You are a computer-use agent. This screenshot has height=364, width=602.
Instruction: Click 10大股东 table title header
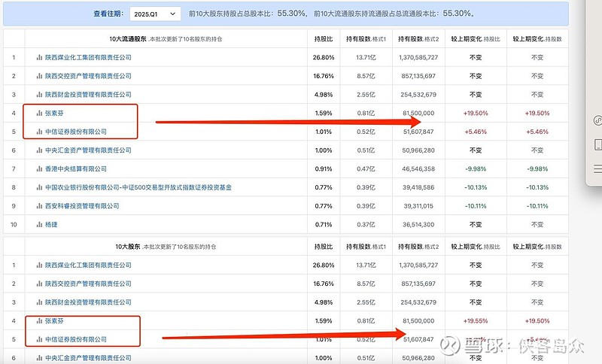point(166,247)
